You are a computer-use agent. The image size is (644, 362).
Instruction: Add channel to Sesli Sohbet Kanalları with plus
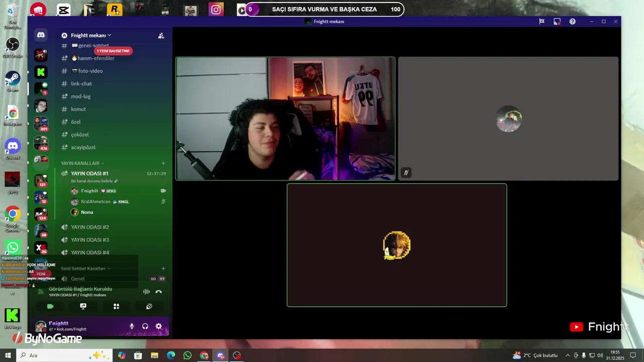pyautogui.click(x=163, y=268)
